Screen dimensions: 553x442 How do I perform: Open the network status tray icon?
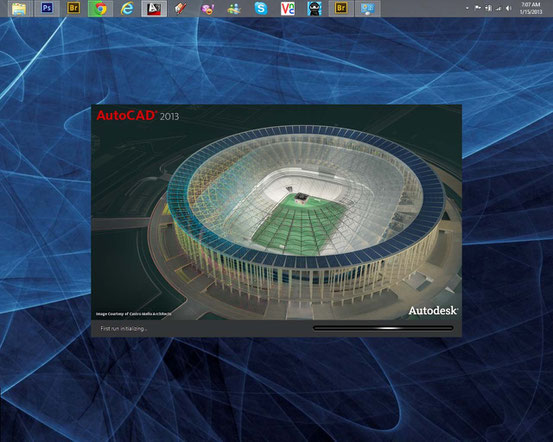[x=498, y=8]
